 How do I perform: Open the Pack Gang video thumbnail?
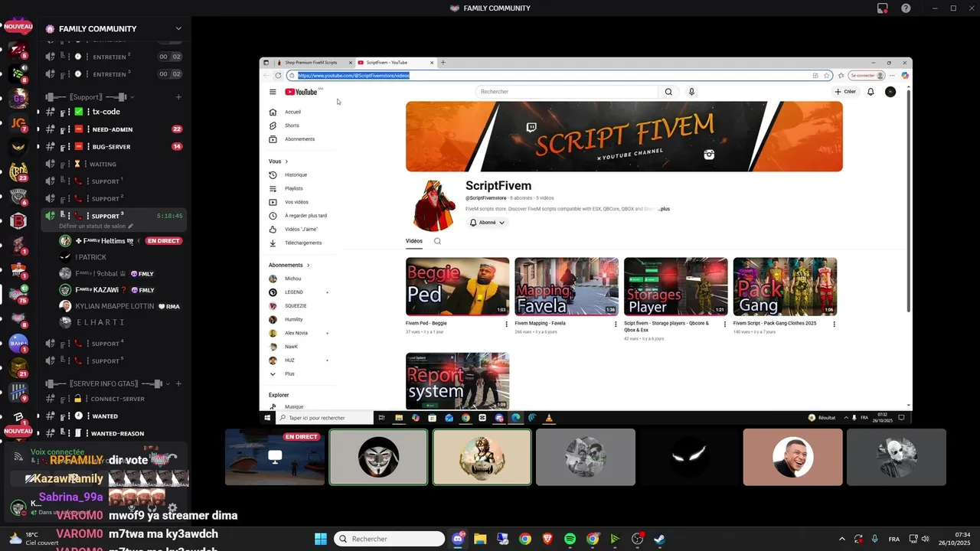point(785,286)
